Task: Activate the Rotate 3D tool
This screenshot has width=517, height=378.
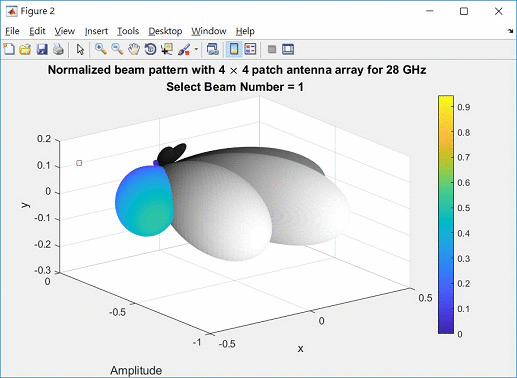Action: 150,49
